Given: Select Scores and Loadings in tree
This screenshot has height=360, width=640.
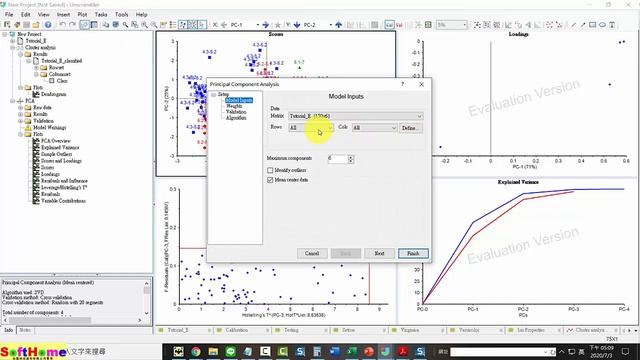Looking at the screenshot, I should click(61, 161).
